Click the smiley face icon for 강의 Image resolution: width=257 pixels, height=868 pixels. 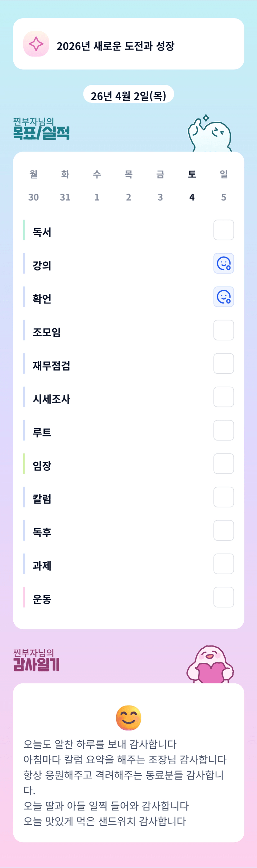pos(224,263)
